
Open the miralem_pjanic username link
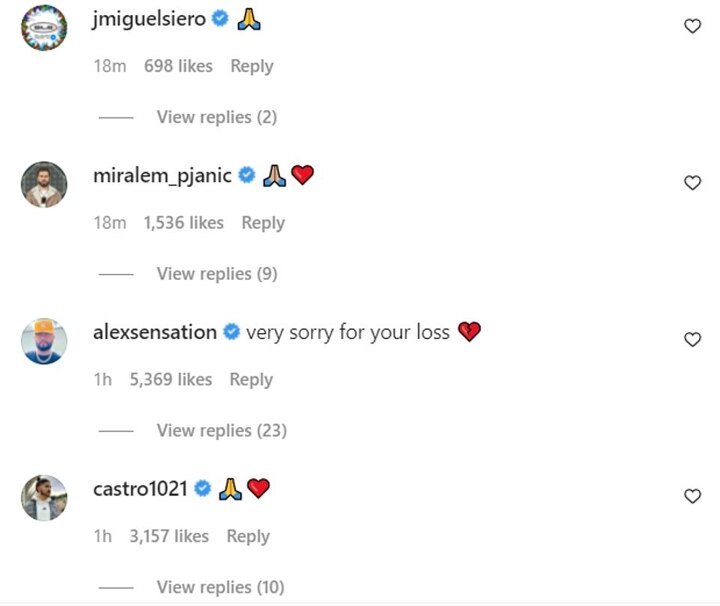coord(162,176)
